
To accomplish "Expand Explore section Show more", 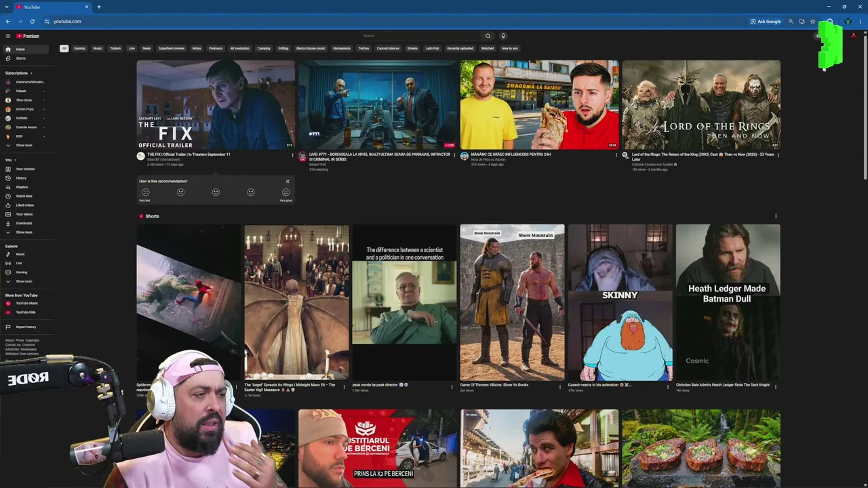I will pos(24,281).
